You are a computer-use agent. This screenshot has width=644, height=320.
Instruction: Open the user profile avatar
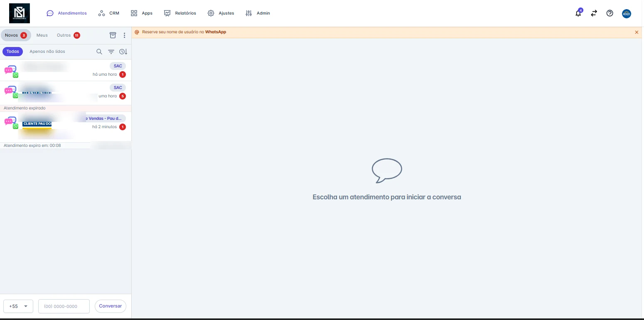626,13
